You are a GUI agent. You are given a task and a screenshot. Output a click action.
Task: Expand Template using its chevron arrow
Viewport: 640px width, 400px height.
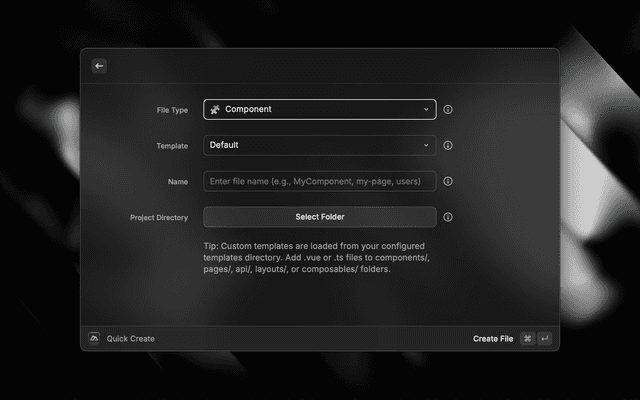pyautogui.click(x=426, y=145)
